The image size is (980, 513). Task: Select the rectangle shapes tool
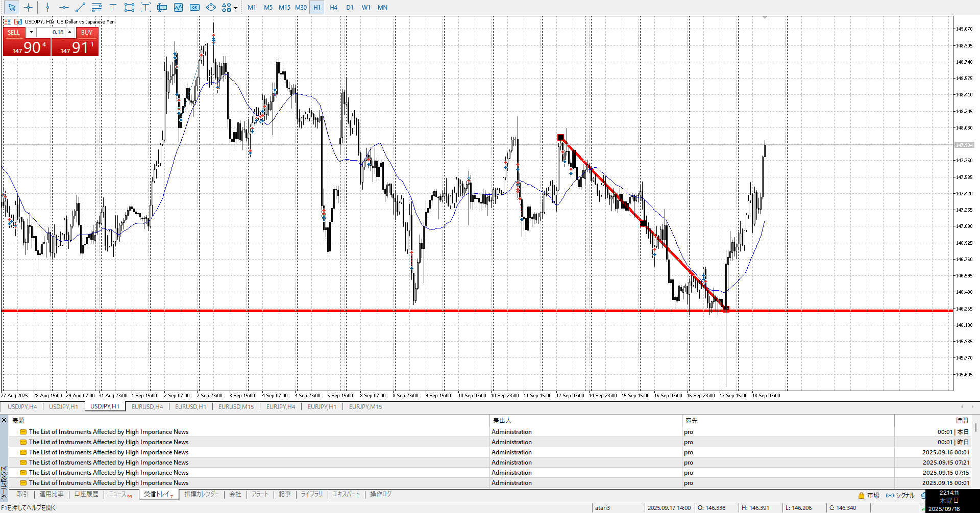point(129,7)
